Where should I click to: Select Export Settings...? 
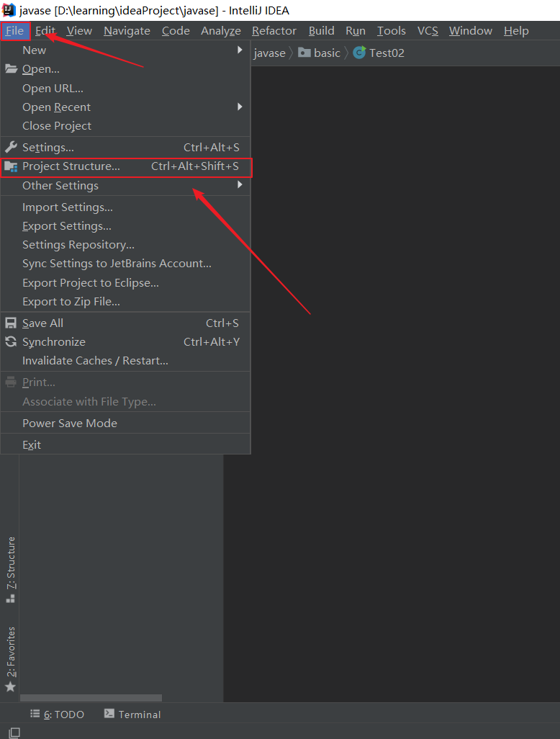(x=67, y=226)
